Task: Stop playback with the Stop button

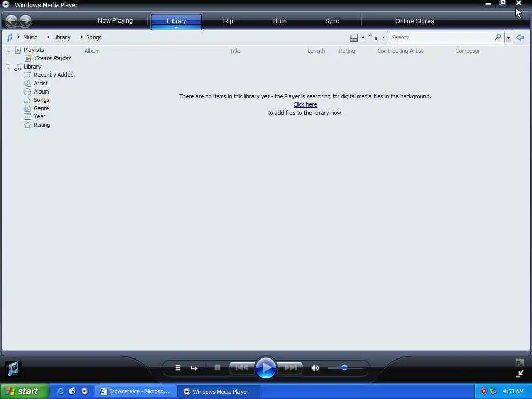Action: pos(218,367)
